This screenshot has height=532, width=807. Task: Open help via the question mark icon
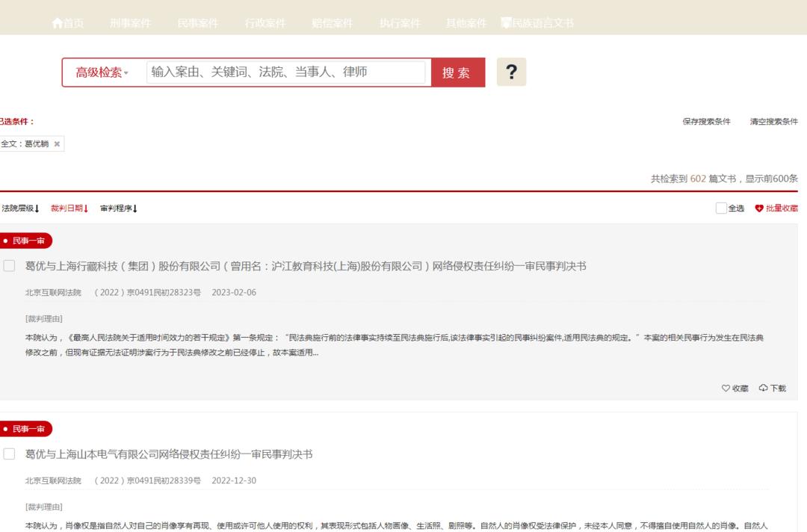pyautogui.click(x=512, y=72)
